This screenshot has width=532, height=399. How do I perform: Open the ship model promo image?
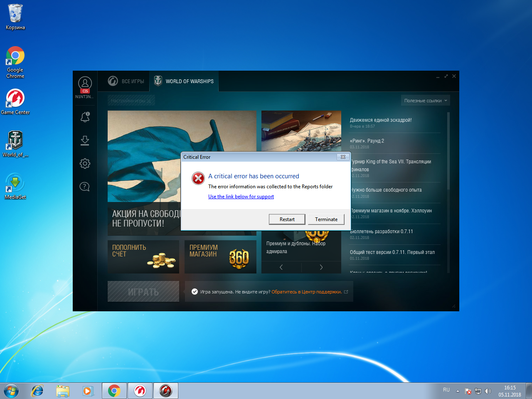click(301, 131)
